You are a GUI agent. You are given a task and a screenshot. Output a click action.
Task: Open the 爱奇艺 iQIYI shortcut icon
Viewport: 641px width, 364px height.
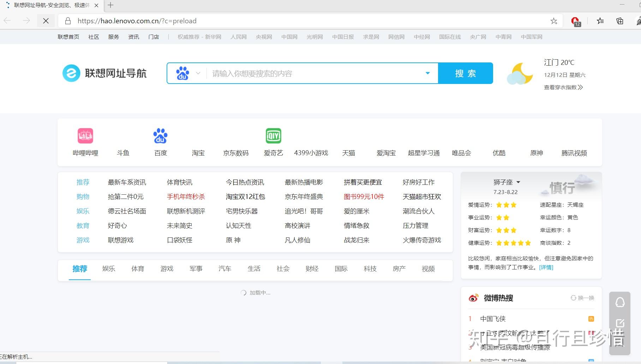point(273,136)
